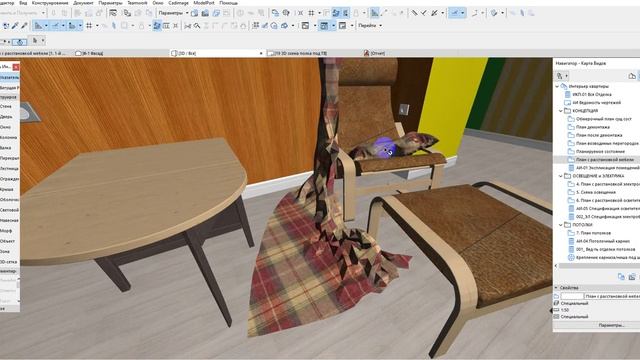This screenshot has width=640, height=360.
Task: Select План после демонтажа view
Action: (x=599, y=135)
